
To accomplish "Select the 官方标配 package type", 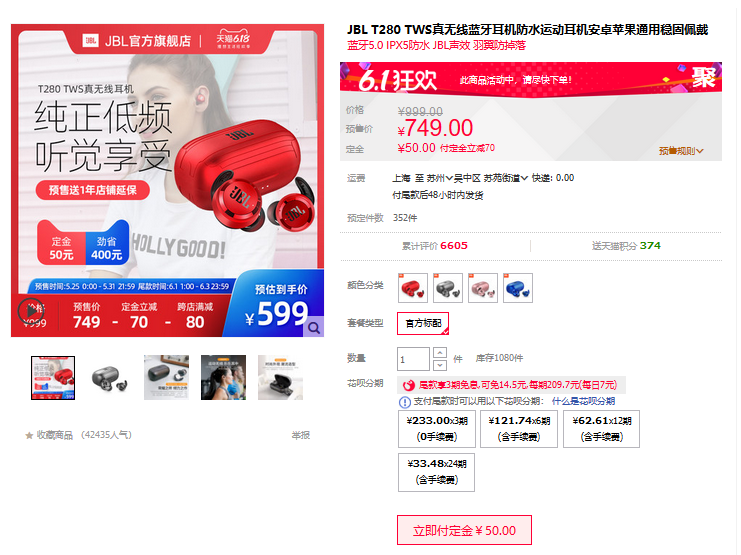I will point(423,323).
